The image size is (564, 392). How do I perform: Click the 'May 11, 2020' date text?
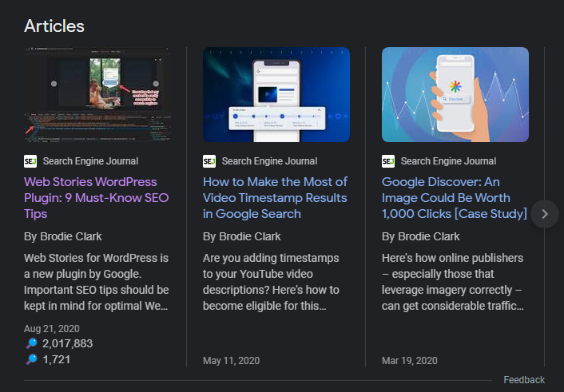232,361
